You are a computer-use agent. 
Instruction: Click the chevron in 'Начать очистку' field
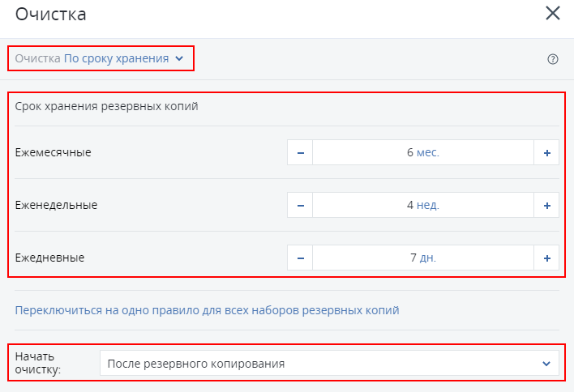pos(546,364)
